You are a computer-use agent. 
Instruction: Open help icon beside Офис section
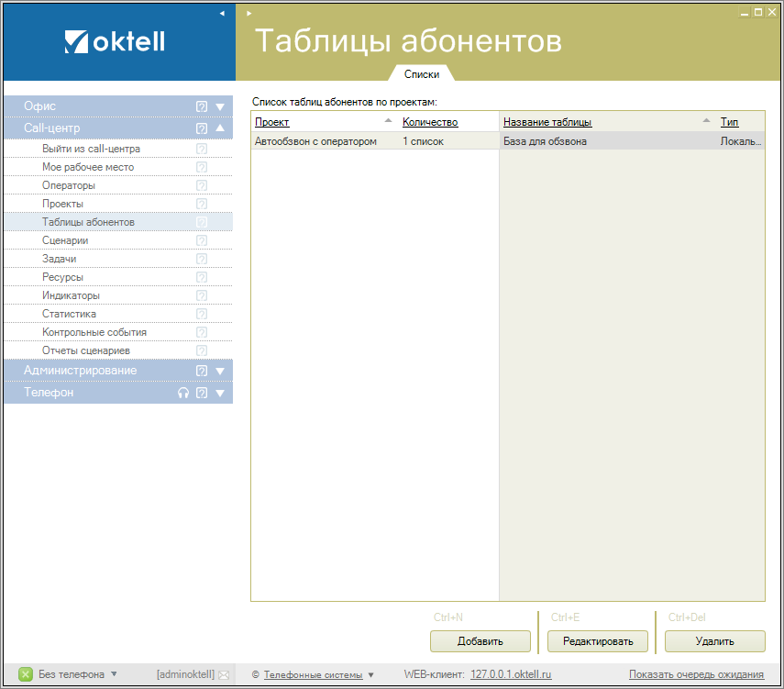pos(202,106)
